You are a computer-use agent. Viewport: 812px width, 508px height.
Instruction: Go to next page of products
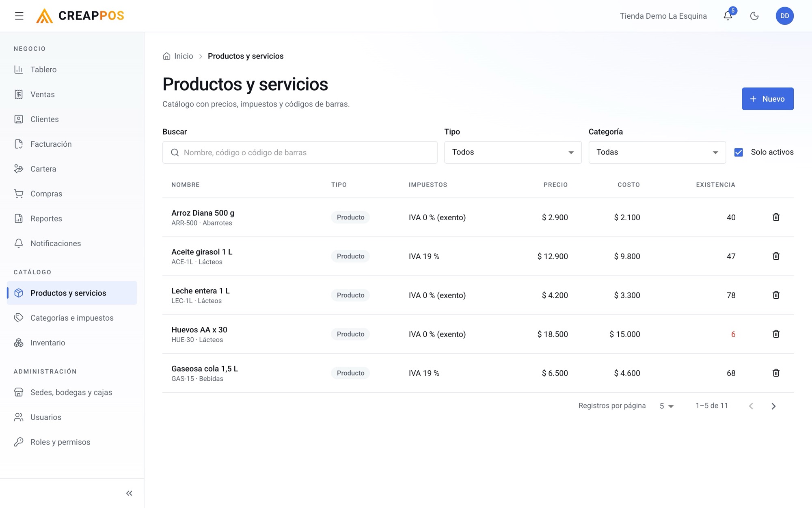pyautogui.click(x=773, y=406)
